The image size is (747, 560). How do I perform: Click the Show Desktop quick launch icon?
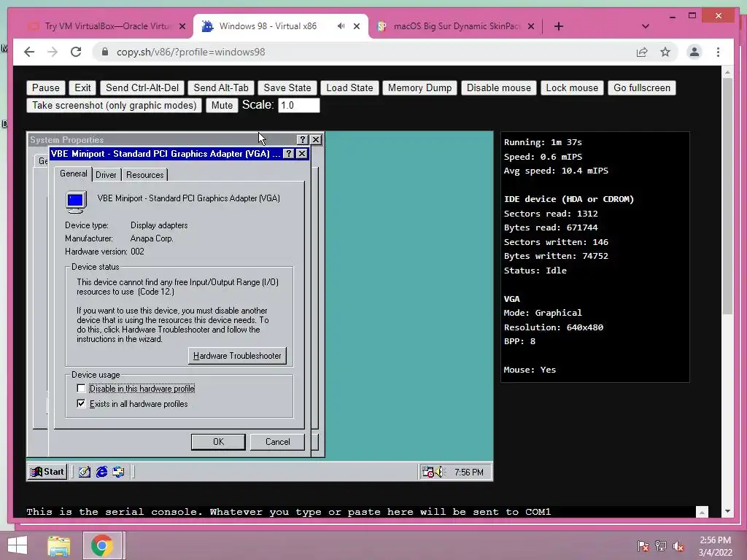coord(85,472)
